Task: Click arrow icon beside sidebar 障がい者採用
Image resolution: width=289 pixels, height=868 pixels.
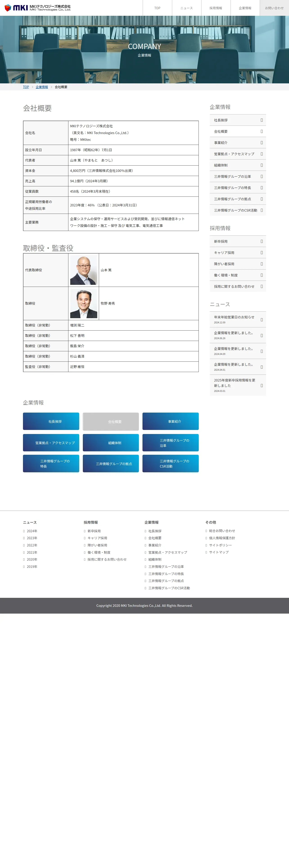Action: [x=261, y=264]
